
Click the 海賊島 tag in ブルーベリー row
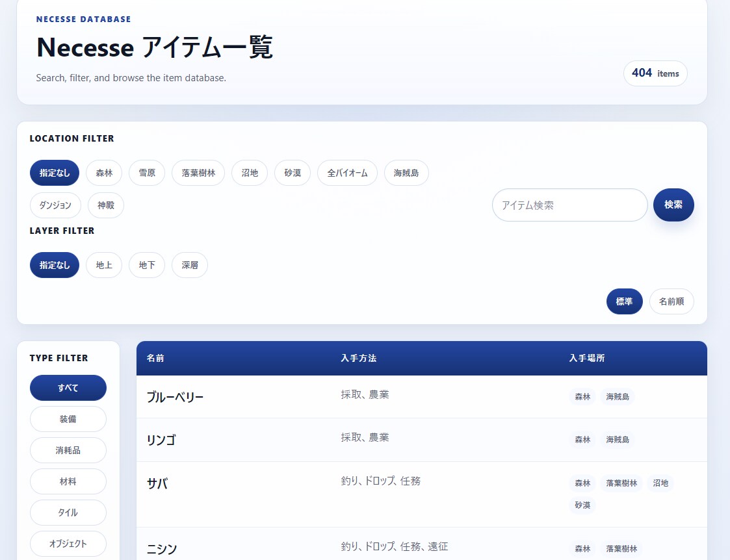pyautogui.click(x=618, y=397)
